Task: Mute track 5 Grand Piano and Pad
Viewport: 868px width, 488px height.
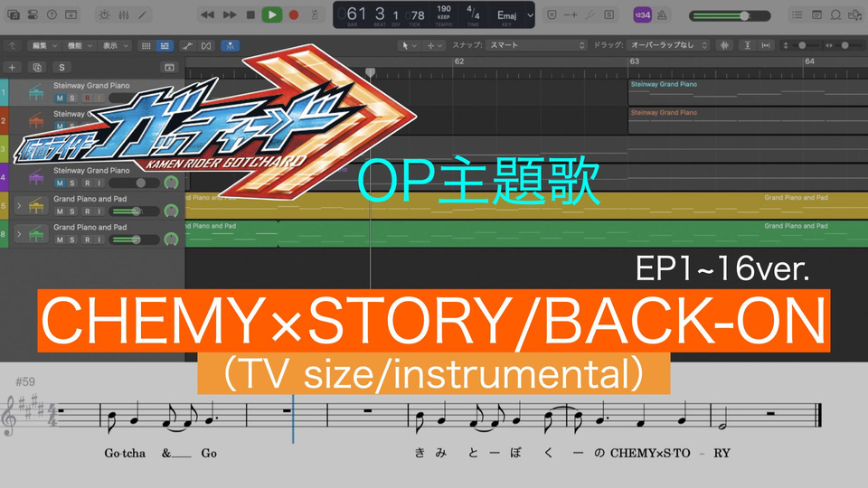Action: [x=60, y=211]
